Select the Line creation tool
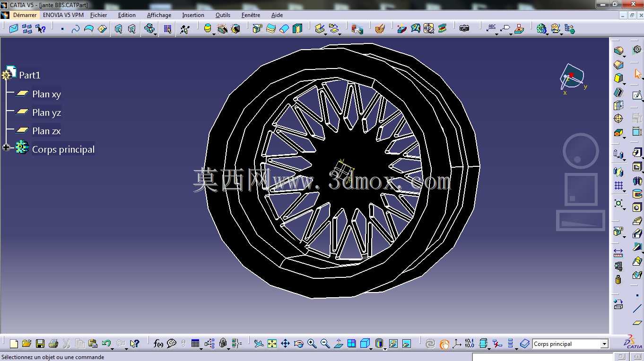Viewport: 644px width, 361px height. click(x=637, y=309)
